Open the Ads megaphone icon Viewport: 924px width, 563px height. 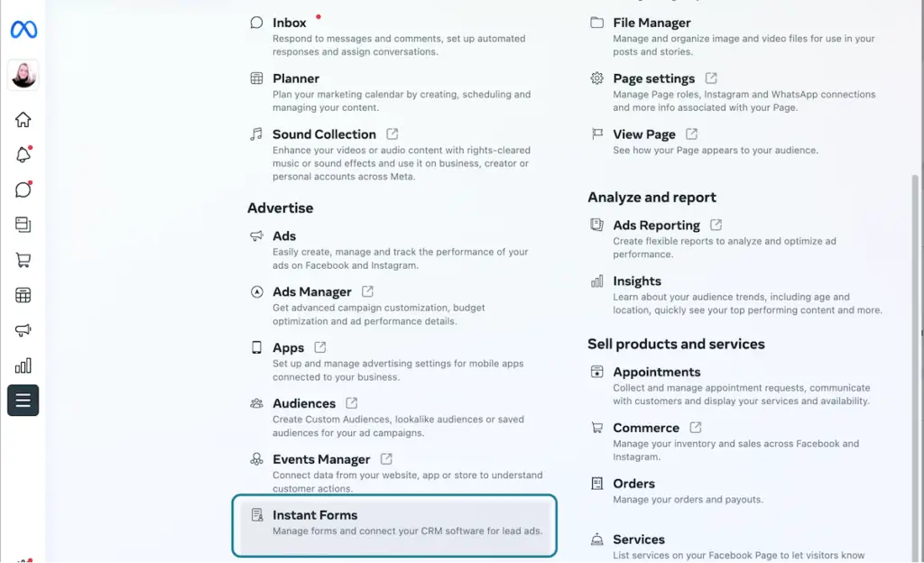pyautogui.click(x=23, y=329)
